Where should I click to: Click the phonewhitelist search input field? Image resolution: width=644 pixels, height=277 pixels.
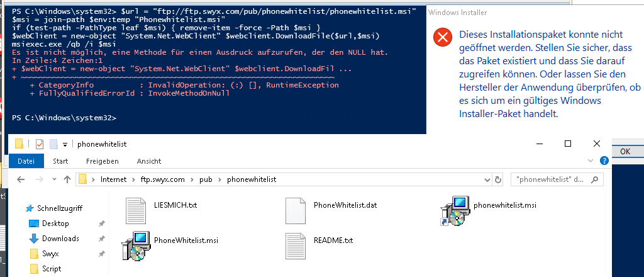549,179
